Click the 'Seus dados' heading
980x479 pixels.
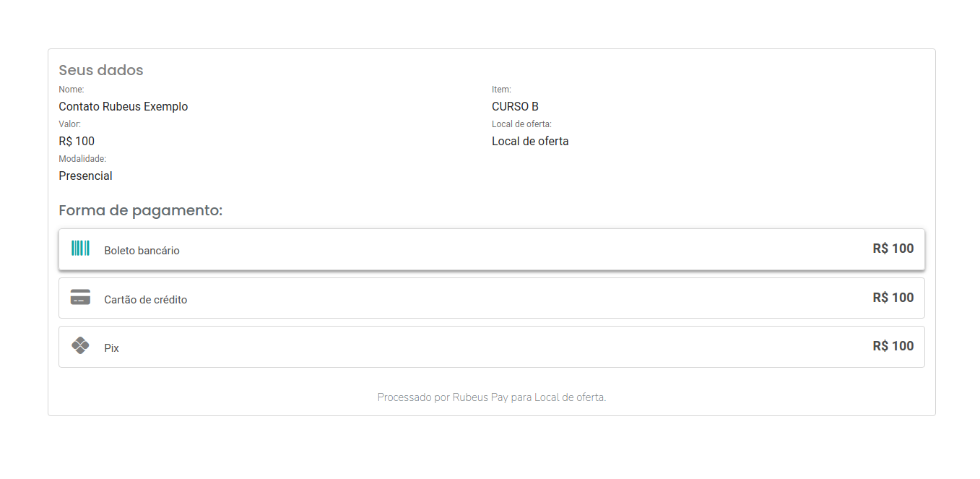(x=101, y=70)
